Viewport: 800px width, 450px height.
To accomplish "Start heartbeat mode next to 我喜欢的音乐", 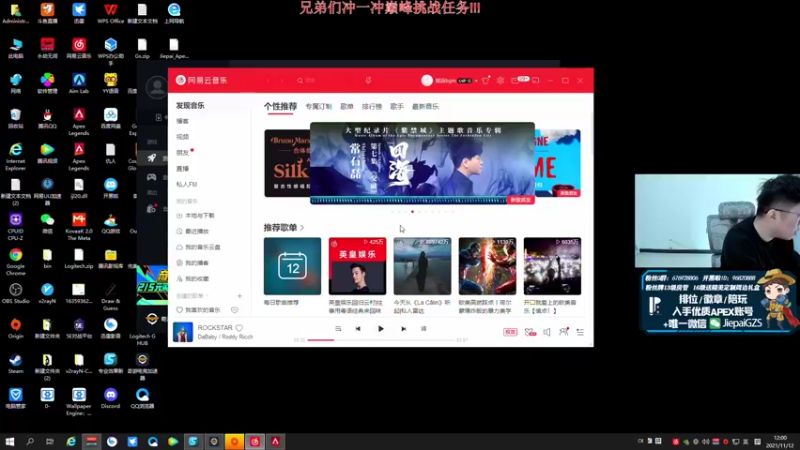I will [234, 310].
